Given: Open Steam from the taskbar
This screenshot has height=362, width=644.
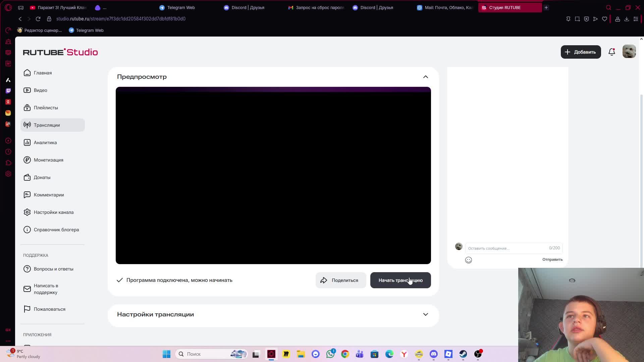Looking at the screenshot, I should [463, 354].
